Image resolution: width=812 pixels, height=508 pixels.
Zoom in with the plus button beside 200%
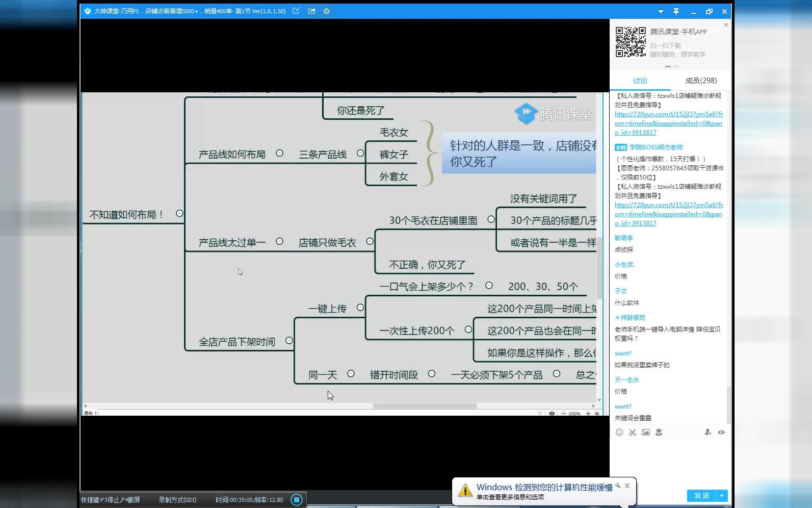coord(588,413)
